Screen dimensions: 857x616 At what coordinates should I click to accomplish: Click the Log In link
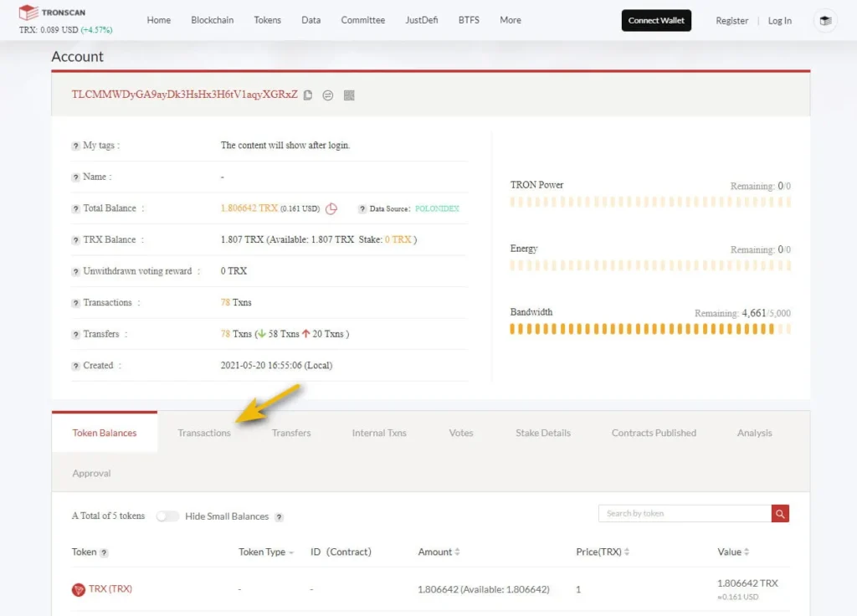(x=779, y=21)
